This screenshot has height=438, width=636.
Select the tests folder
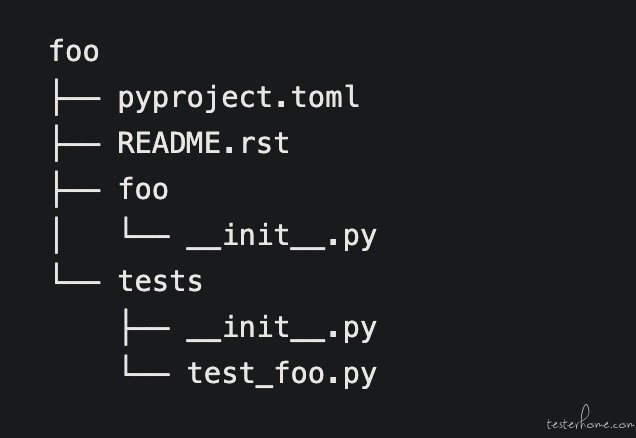[x=160, y=281]
